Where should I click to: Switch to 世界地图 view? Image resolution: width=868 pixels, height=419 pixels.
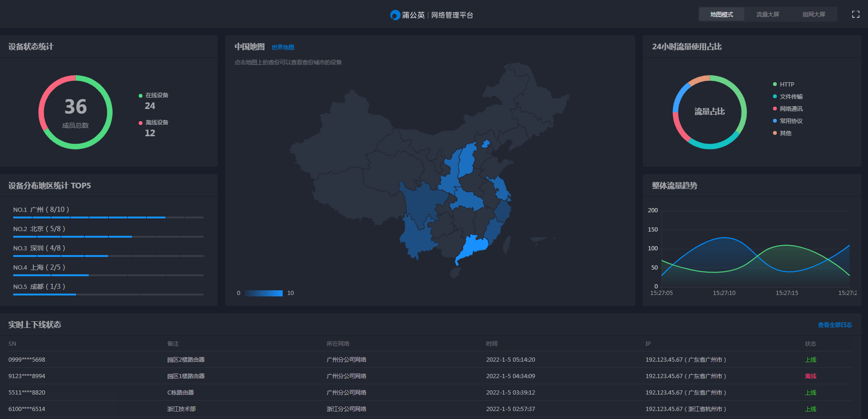point(283,47)
